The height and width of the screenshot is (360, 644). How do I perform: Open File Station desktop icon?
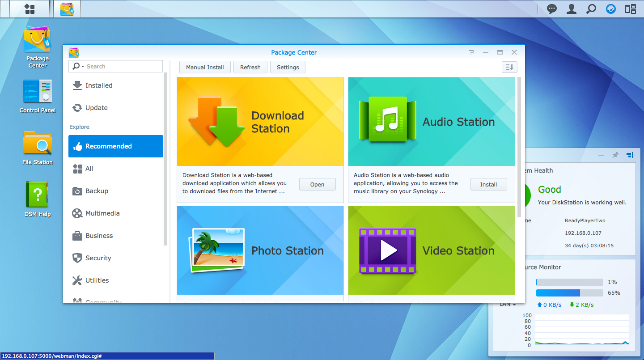tap(38, 148)
